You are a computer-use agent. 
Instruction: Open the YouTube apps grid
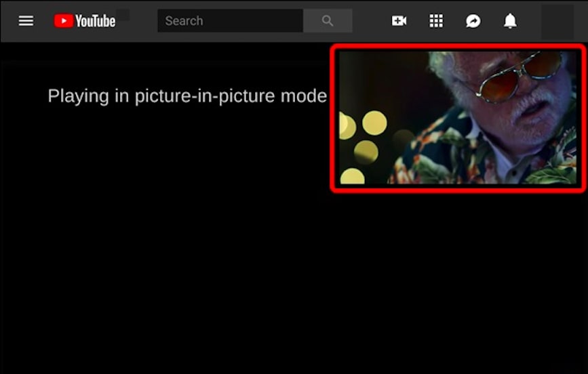pos(436,21)
